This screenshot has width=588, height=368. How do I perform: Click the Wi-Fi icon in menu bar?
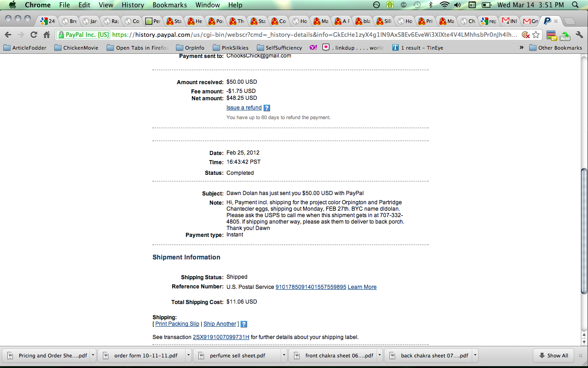pyautogui.click(x=444, y=5)
